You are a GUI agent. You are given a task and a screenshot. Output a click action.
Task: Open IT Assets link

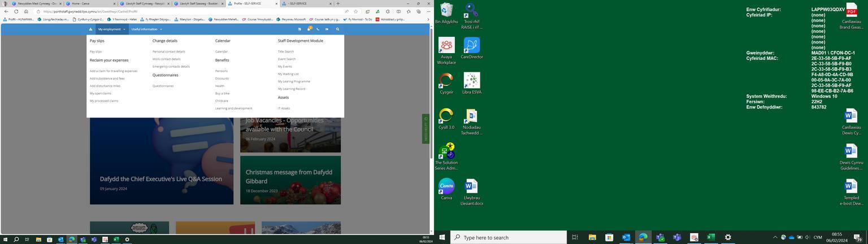pyautogui.click(x=284, y=108)
